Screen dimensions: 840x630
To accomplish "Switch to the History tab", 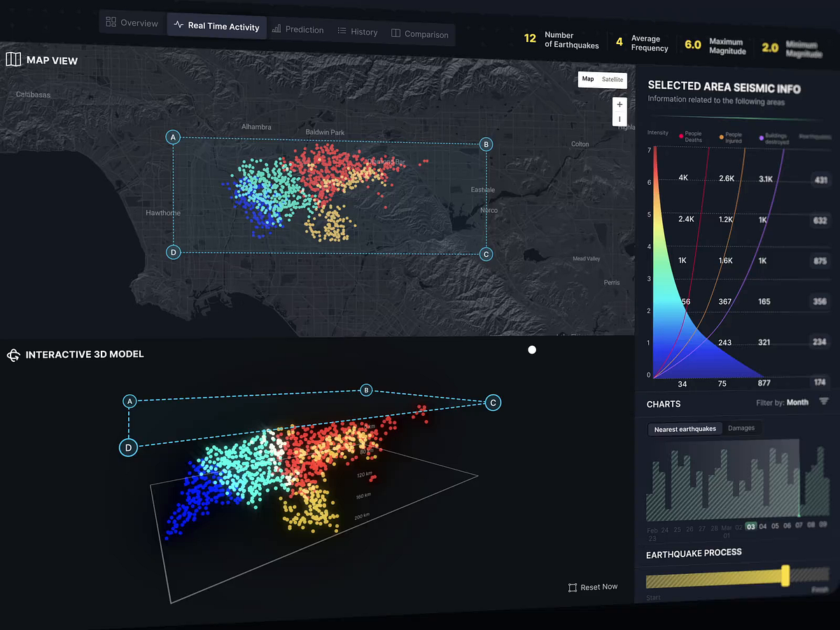I will pyautogui.click(x=358, y=31).
